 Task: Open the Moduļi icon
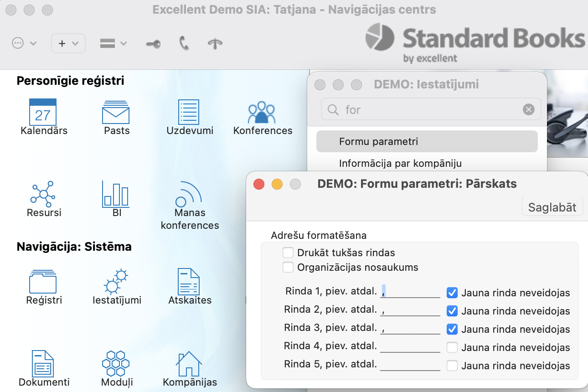tap(116, 363)
